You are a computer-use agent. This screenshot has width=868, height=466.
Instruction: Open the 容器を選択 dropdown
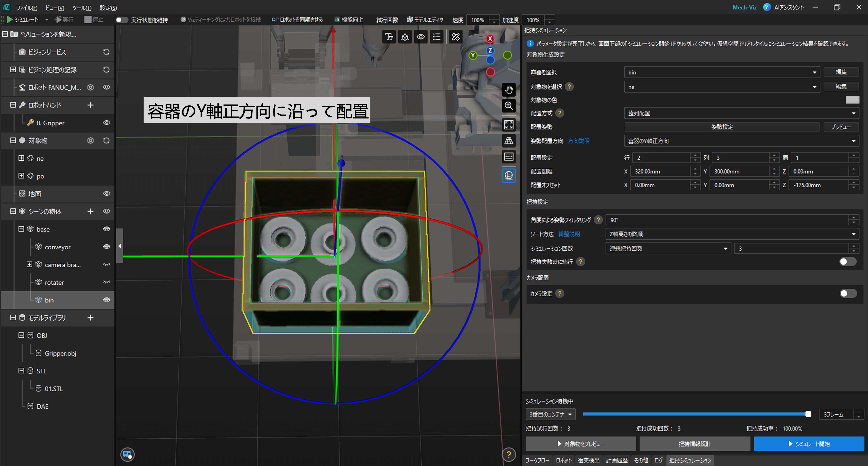click(x=722, y=72)
